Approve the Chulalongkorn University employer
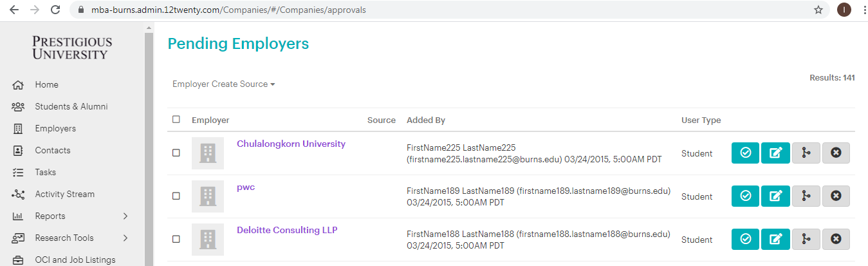Screen dimensions: 868x266 [x=745, y=153]
